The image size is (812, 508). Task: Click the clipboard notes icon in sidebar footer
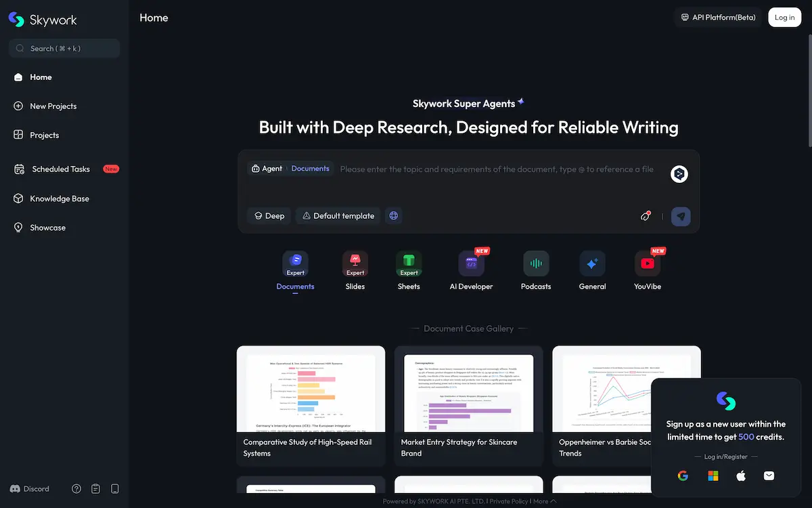95,488
